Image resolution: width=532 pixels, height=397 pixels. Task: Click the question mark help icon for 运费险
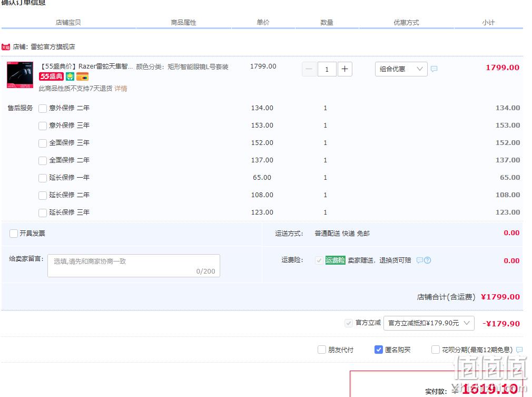pyautogui.click(x=428, y=260)
